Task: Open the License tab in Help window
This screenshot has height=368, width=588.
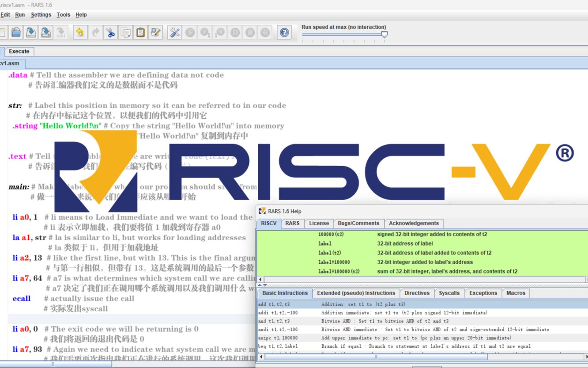Action: click(319, 223)
